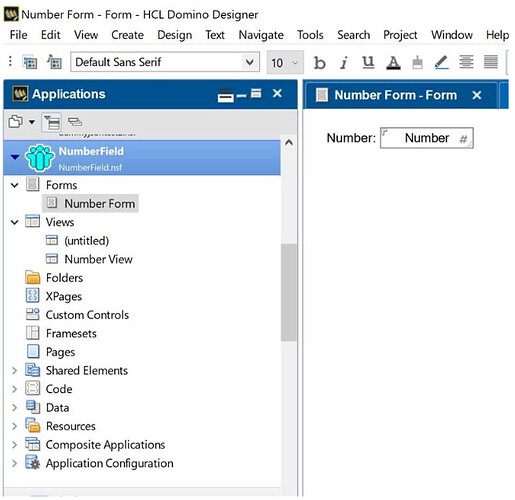Open the Project menu
This screenshot has height=500, width=515.
pos(400,35)
